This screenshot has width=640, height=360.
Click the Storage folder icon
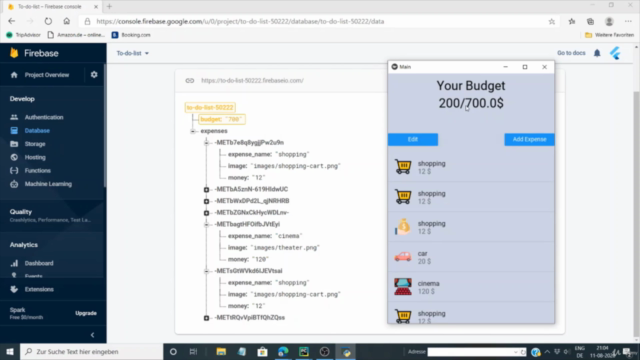coord(14,144)
